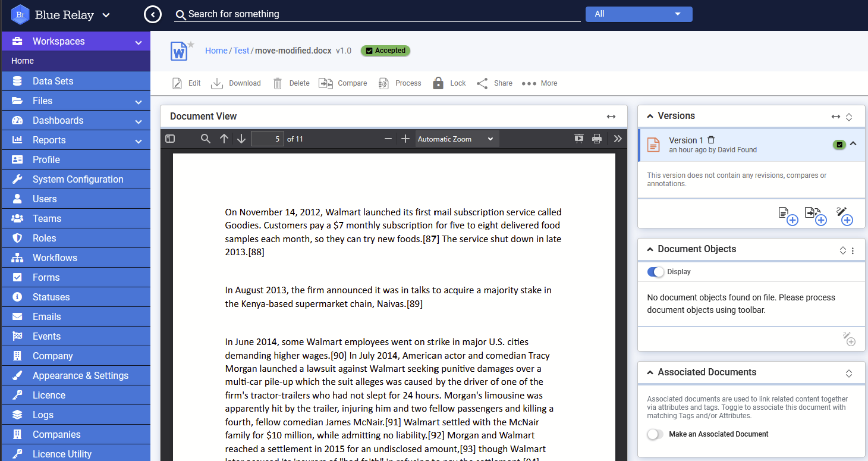
Task: Click the Version 1 accepted status checkbox
Action: tap(839, 145)
